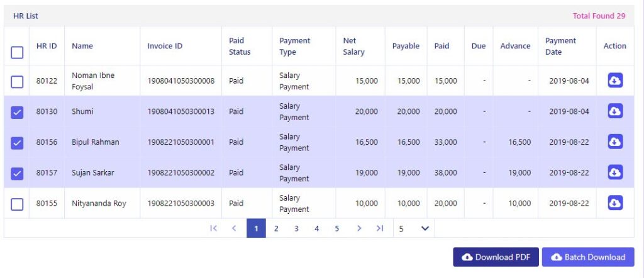Switch to page 5
This screenshot has height=278, width=644.
point(337,228)
